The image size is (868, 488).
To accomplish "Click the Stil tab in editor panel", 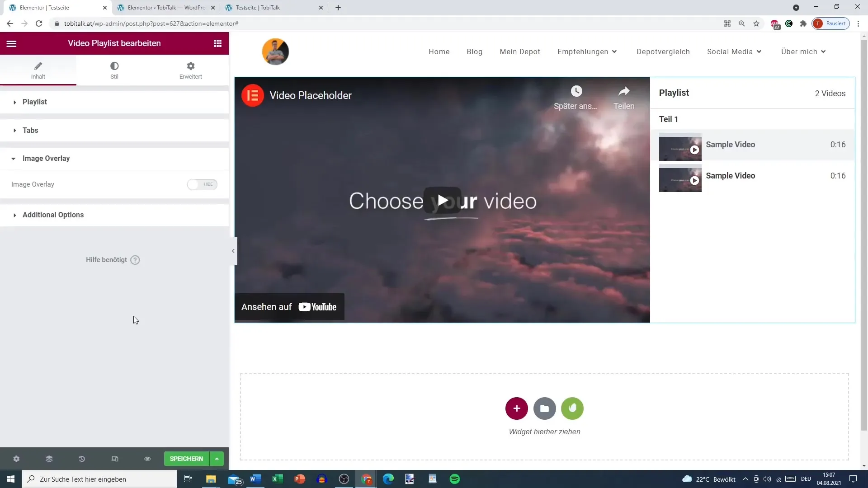I will (x=114, y=70).
